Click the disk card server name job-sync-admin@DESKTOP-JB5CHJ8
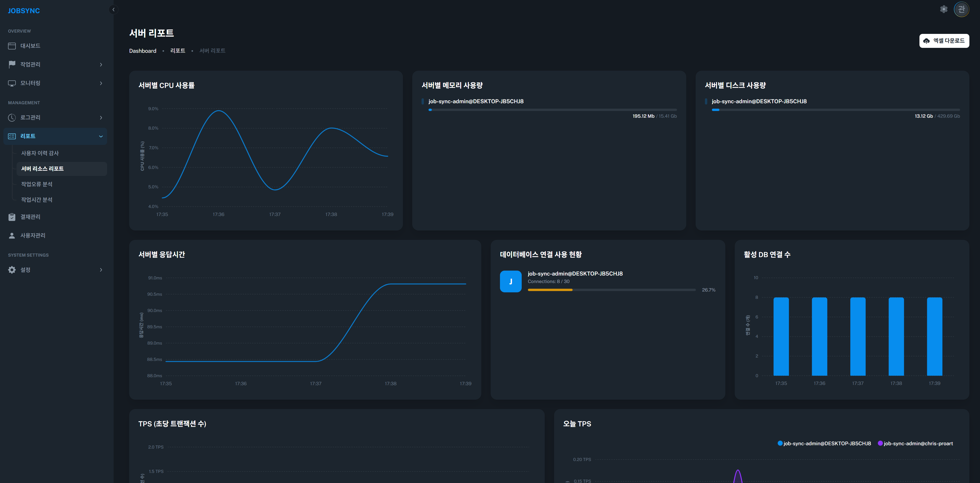This screenshot has width=980, height=483. point(759,101)
